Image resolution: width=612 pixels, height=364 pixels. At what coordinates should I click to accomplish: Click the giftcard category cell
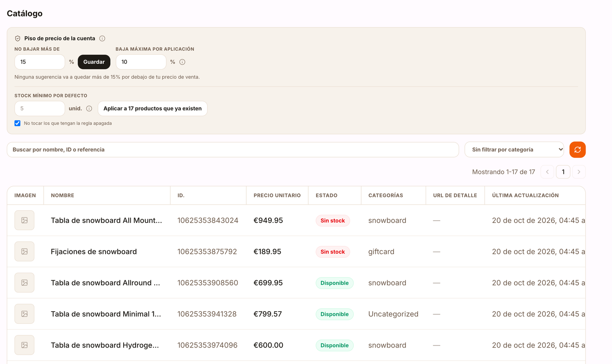click(381, 252)
